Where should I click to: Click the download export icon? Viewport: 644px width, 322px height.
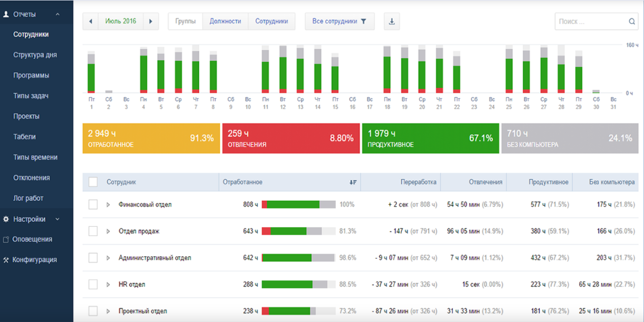392,22
